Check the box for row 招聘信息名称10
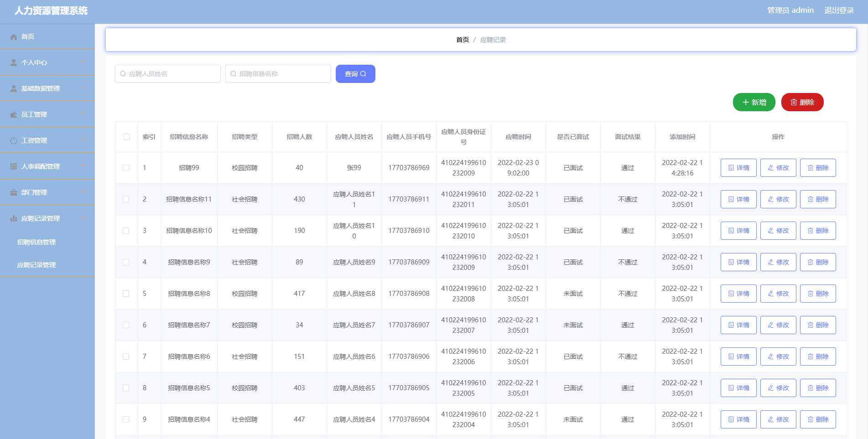 [x=126, y=231]
